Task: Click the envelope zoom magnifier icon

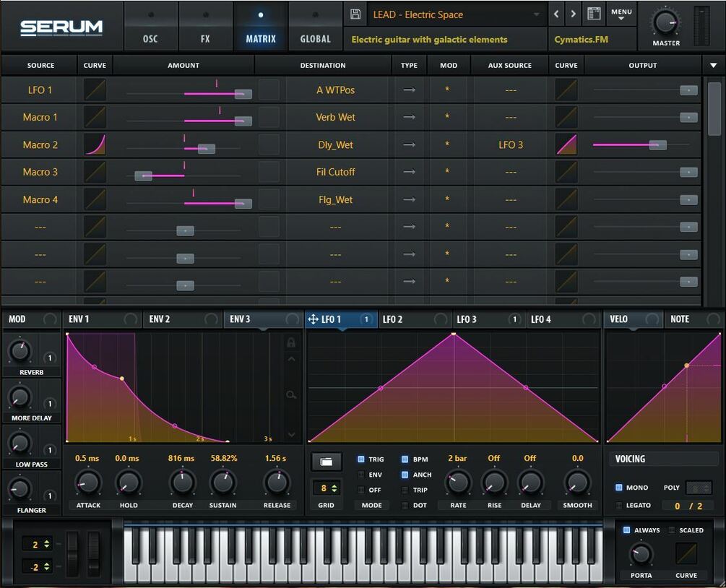Action: click(x=291, y=395)
